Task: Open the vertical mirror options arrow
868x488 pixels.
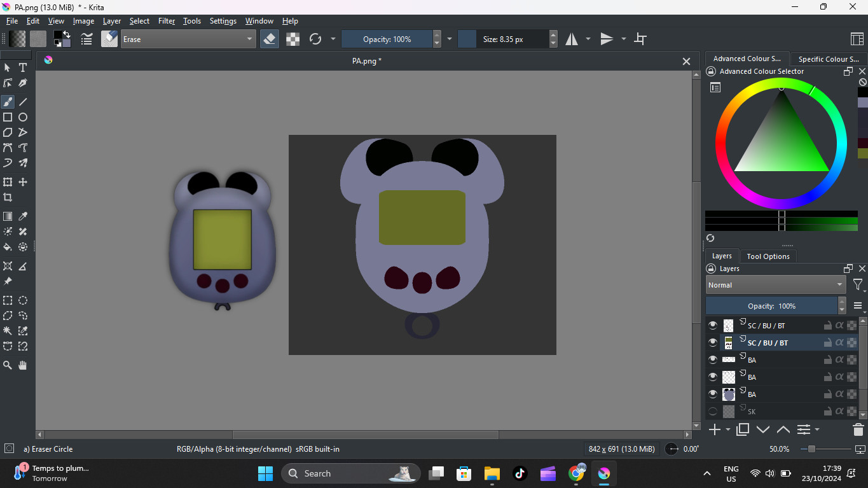Action: coord(623,39)
